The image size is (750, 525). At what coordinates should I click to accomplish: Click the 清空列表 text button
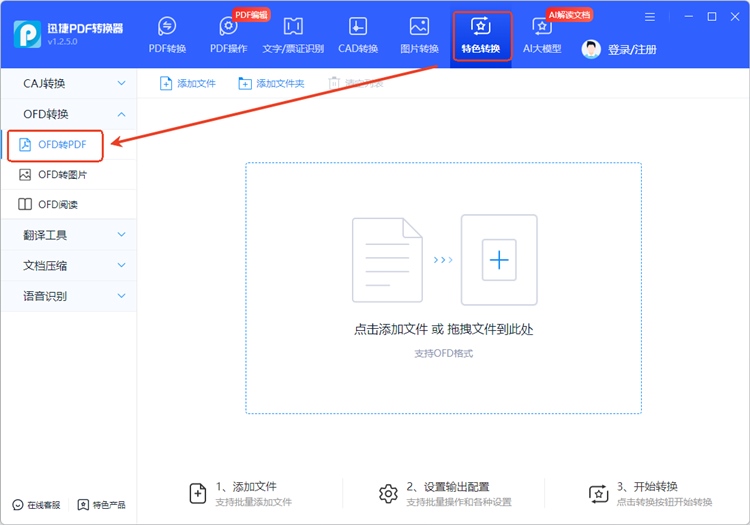tap(364, 84)
